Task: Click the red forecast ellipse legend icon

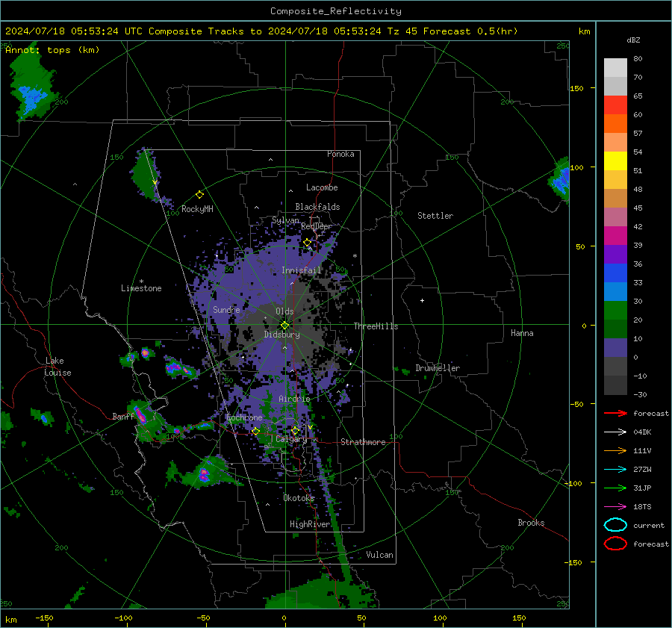Action: pos(615,544)
